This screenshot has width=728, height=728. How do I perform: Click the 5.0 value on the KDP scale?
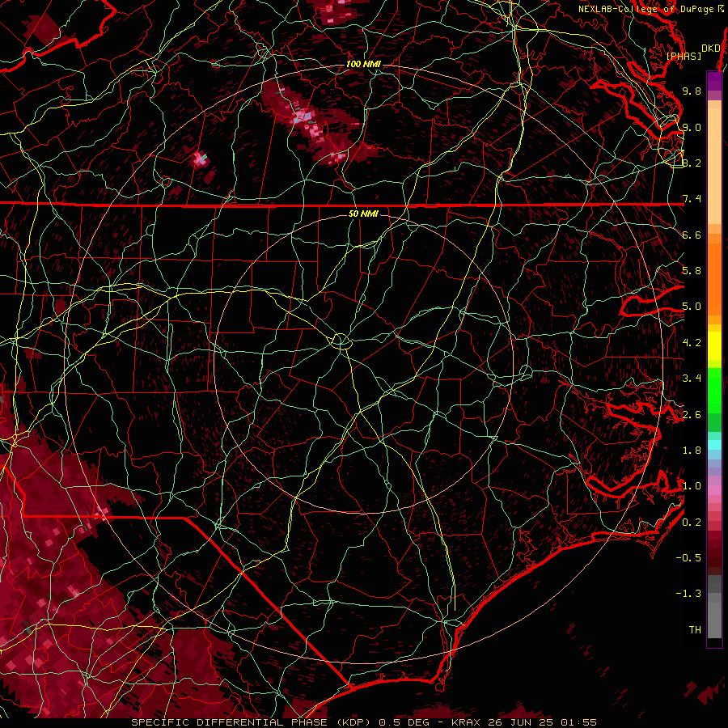coord(692,307)
